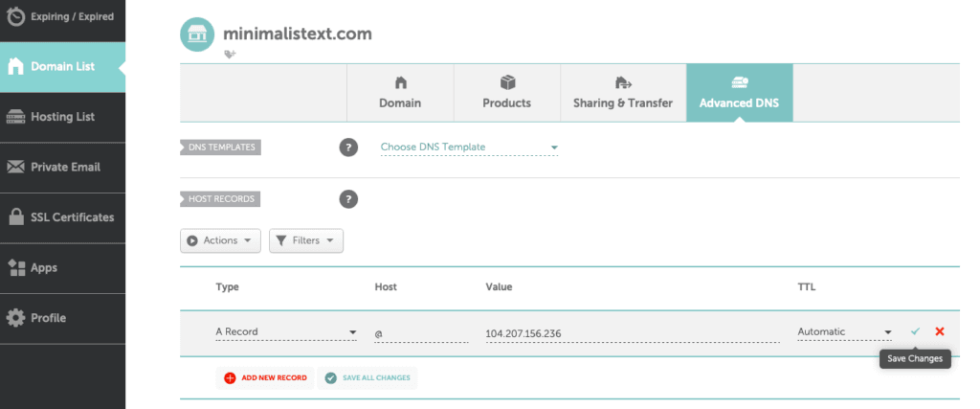
Task: Open Private Email section
Action: [62, 167]
